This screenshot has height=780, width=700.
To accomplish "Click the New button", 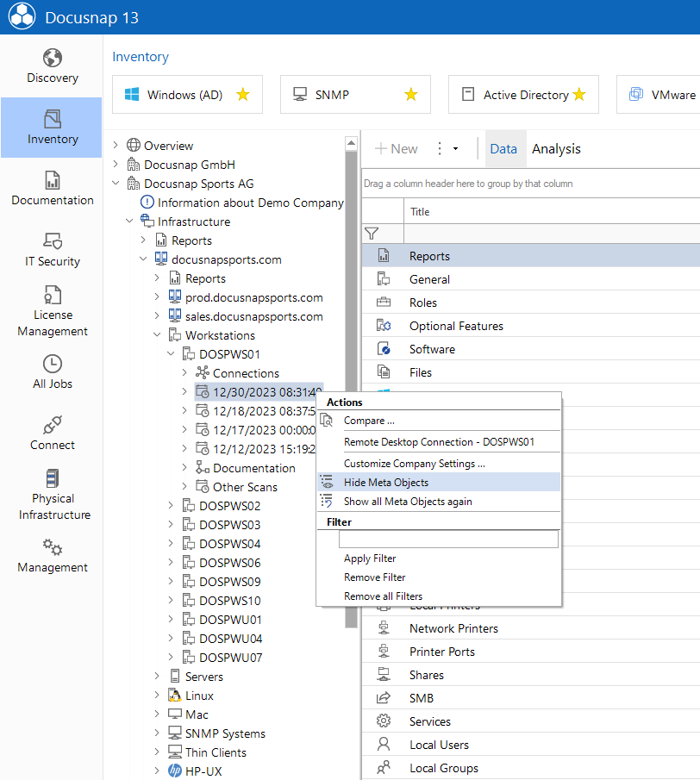I will [x=396, y=149].
